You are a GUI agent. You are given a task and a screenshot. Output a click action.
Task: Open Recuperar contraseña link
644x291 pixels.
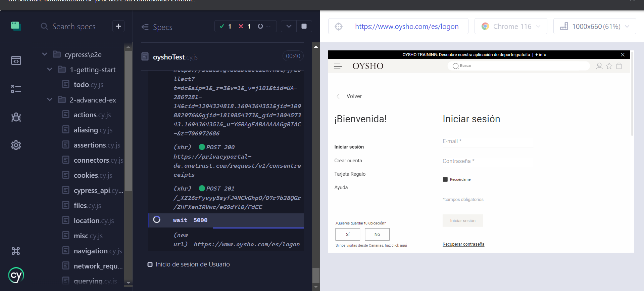tap(463, 244)
